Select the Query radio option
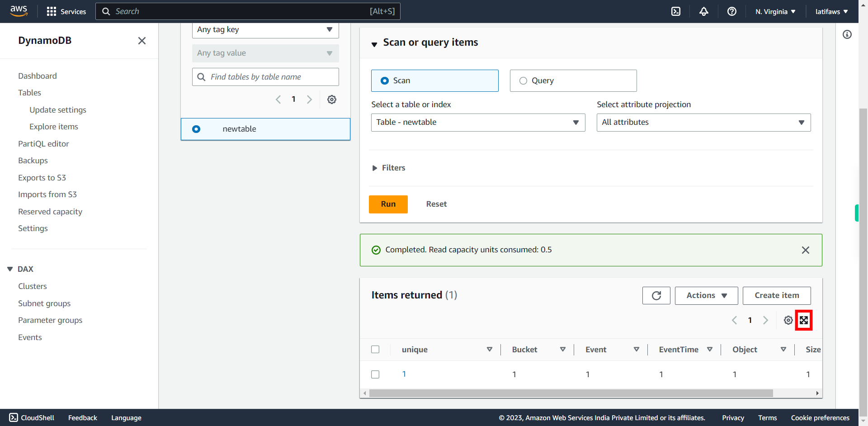This screenshot has height=426, width=868. coord(524,80)
